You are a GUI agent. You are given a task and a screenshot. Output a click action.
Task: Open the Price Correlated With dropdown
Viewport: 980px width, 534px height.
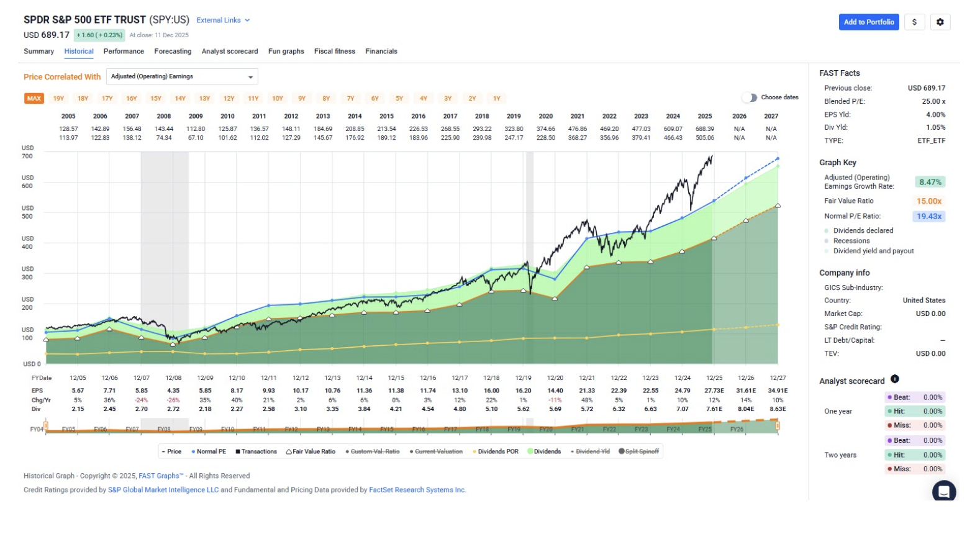click(182, 76)
